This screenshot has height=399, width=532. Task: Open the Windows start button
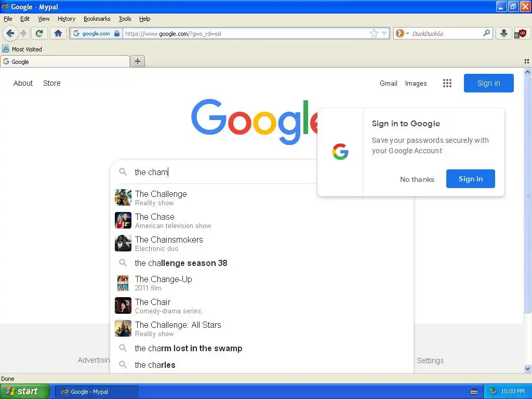coord(25,391)
